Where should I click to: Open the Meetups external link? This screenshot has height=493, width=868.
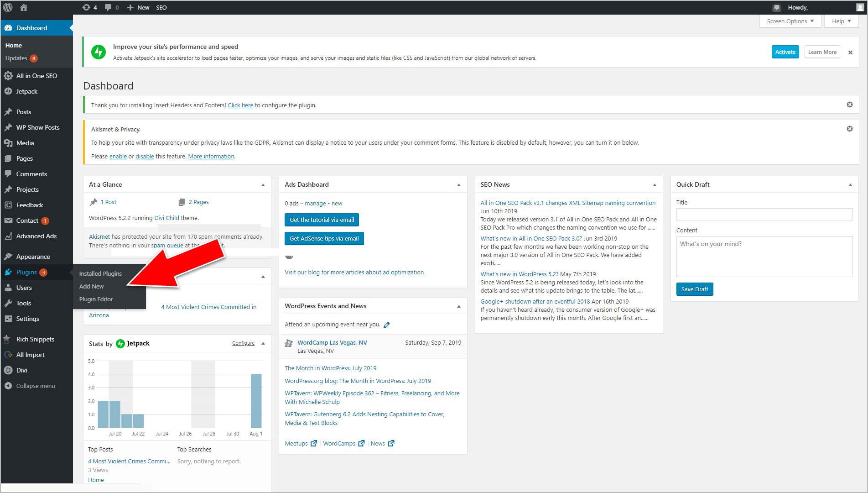click(x=301, y=443)
